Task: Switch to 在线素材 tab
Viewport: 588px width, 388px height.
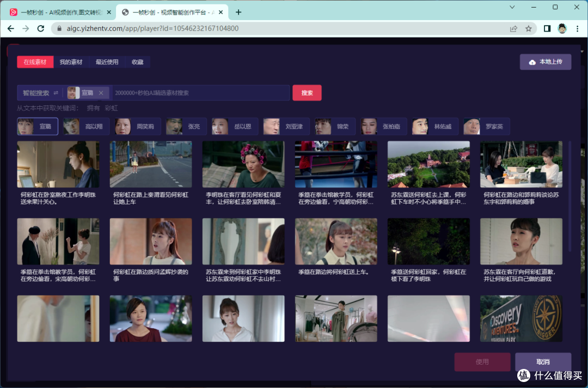Action: click(x=35, y=62)
